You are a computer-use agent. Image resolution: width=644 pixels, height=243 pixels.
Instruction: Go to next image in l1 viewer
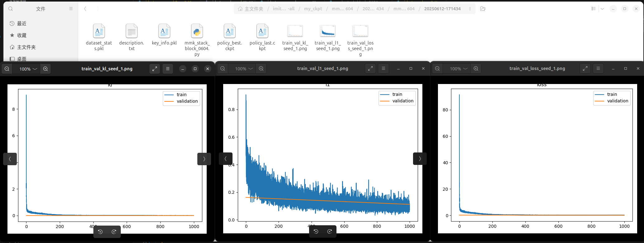pos(420,159)
